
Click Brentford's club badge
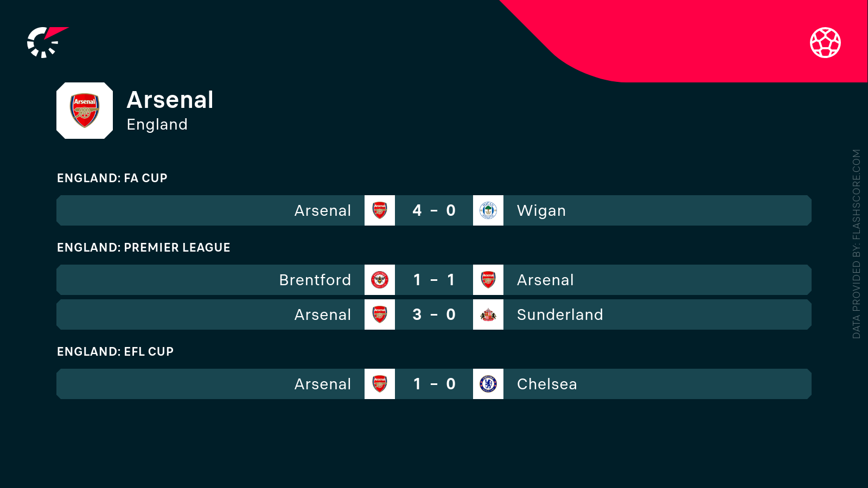point(380,280)
